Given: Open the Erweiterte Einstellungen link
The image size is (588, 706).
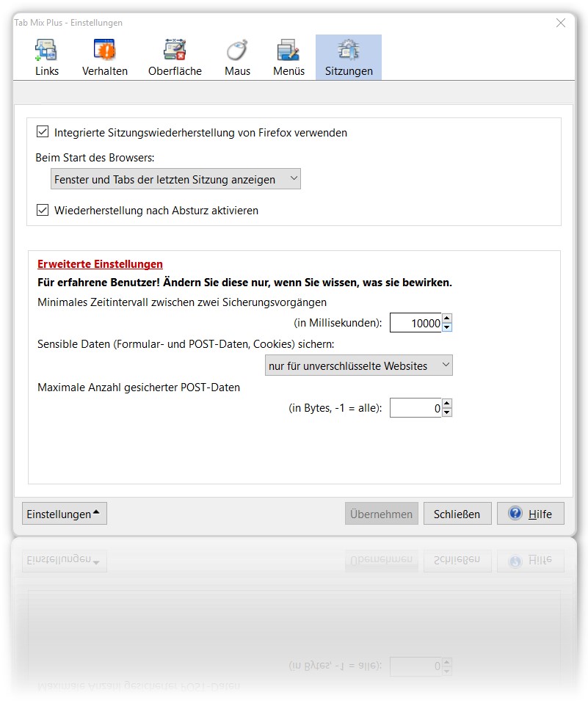Looking at the screenshot, I should click(x=100, y=264).
